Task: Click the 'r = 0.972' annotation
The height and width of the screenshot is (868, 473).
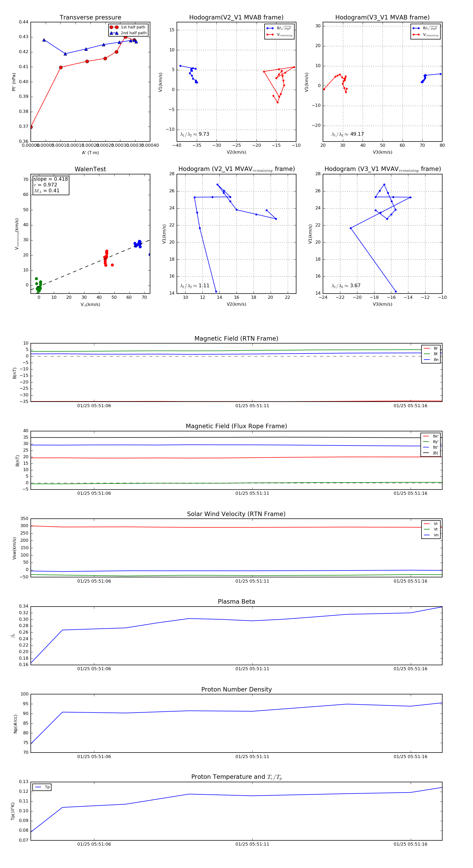Action: coord(45,185)
